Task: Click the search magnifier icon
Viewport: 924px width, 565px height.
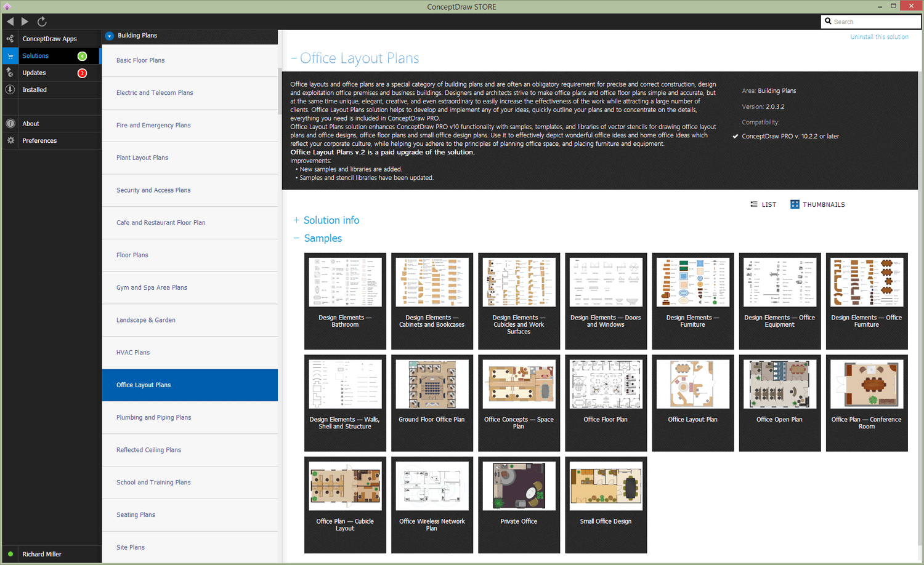Action: (x=828, y=22)
